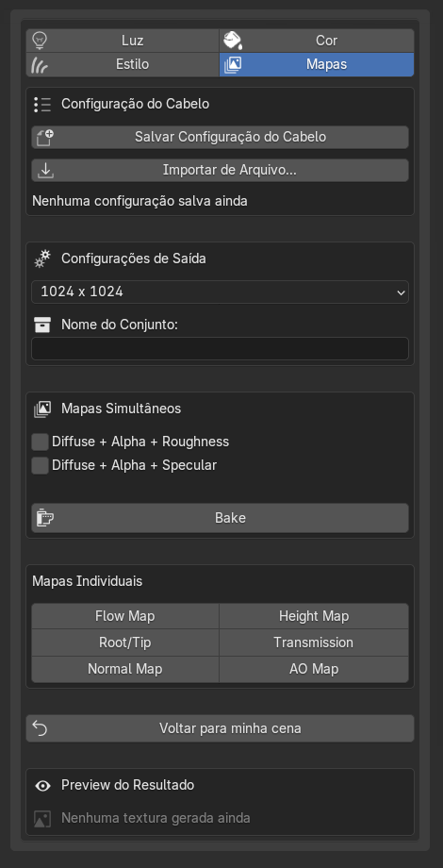Screen dimensions: 443x868
Task: Click the text 'Nenhuma configuração salva ainda'
Action: (139, 201)
